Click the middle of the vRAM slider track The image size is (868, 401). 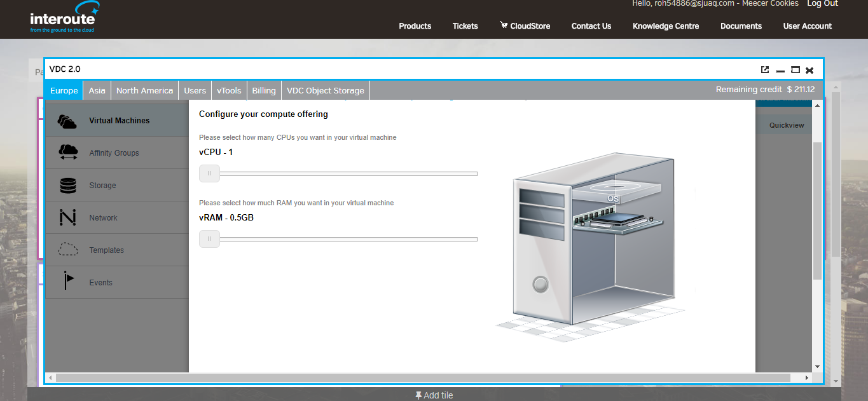(338, 239)
